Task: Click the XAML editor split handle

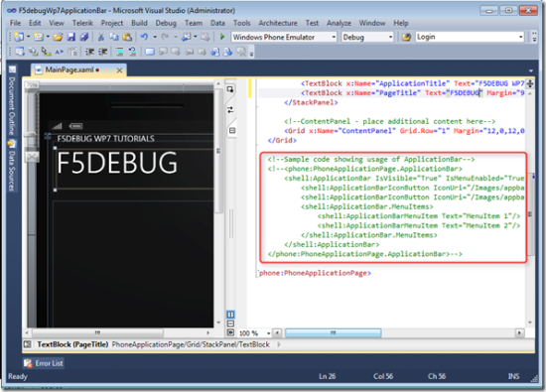Action: (x=530, y=83)
